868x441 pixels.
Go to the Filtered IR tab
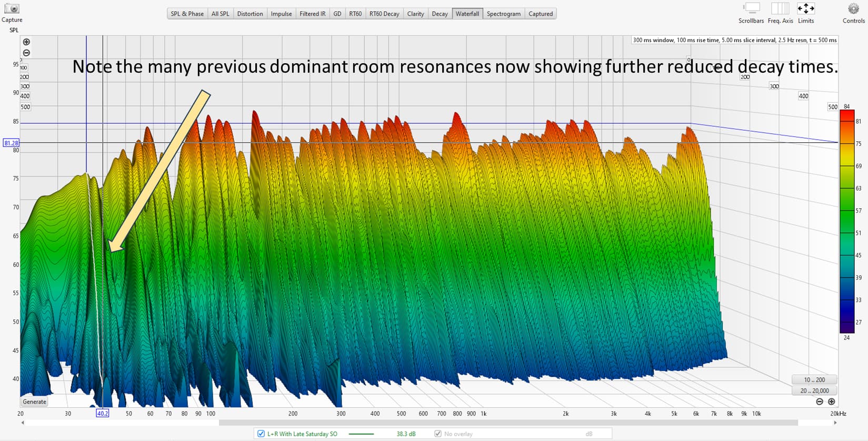point(312,14)
